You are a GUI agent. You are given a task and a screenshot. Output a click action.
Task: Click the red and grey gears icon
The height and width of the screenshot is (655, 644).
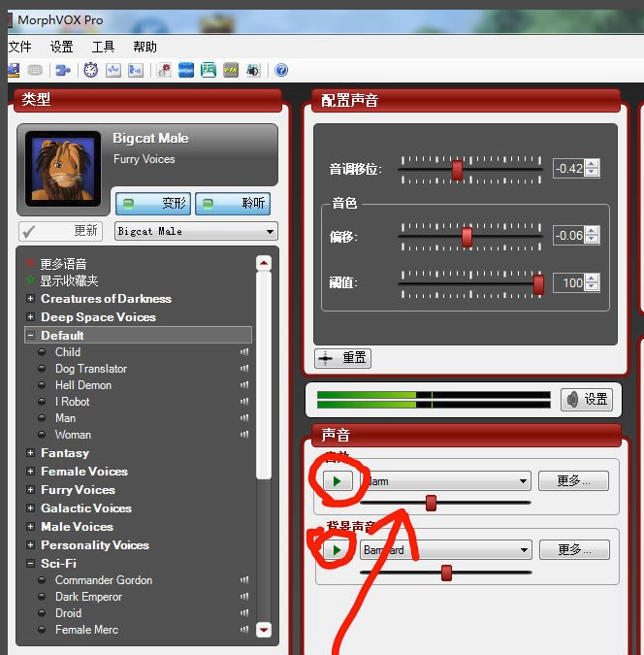(164, 70)
